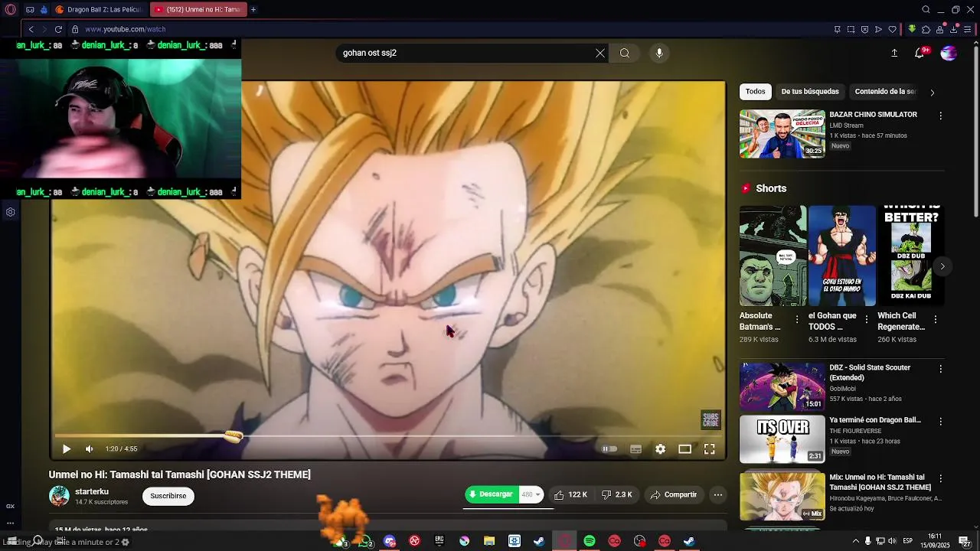Reload the page with refresh icon
The height and width of the screenshot is (551, 980).
58,29
